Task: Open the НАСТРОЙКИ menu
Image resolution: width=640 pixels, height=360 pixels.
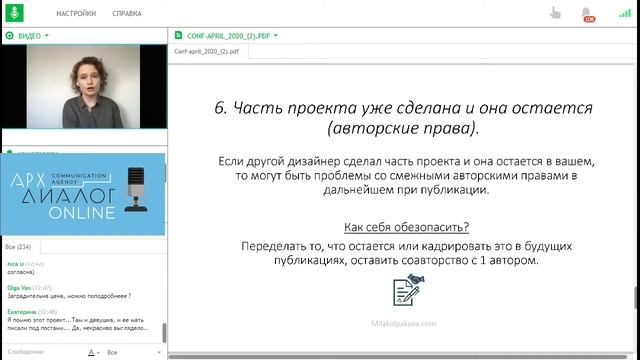Action: click(76, 13)
